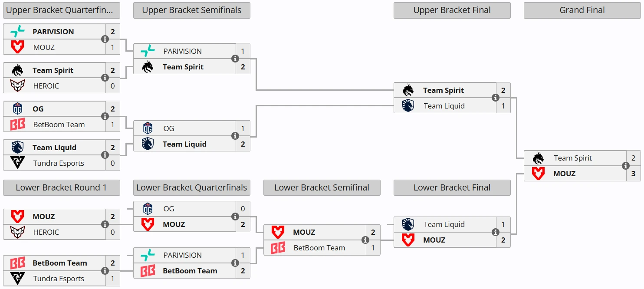
Task: Click the info icon for PARIVISION vs MOUZ quarterfinal
Action: tap(105, 39)
